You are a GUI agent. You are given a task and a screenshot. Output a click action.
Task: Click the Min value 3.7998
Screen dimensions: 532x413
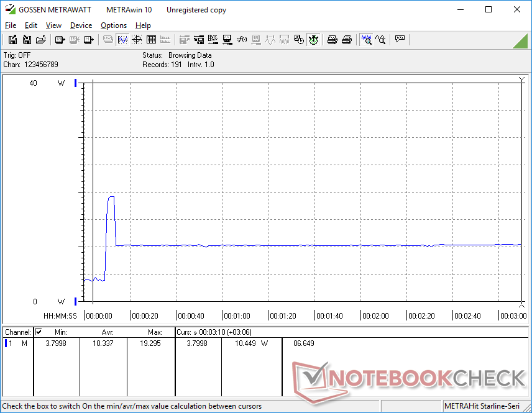pos(56,343)
